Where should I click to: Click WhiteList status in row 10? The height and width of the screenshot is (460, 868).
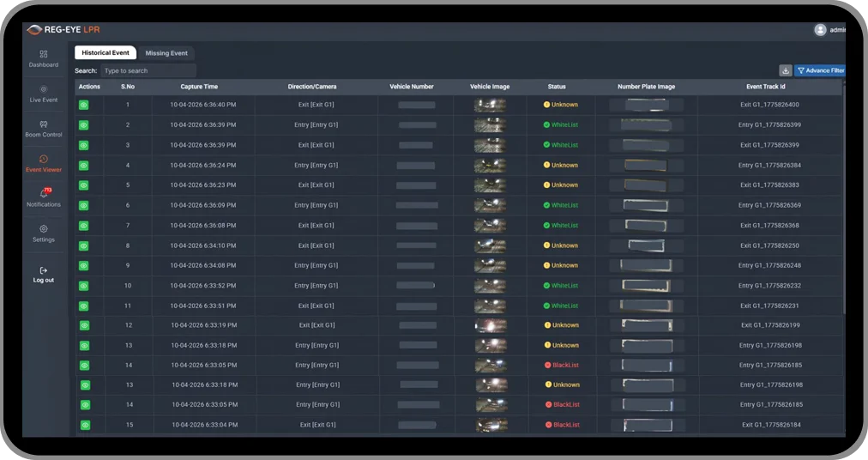point(560,286)
